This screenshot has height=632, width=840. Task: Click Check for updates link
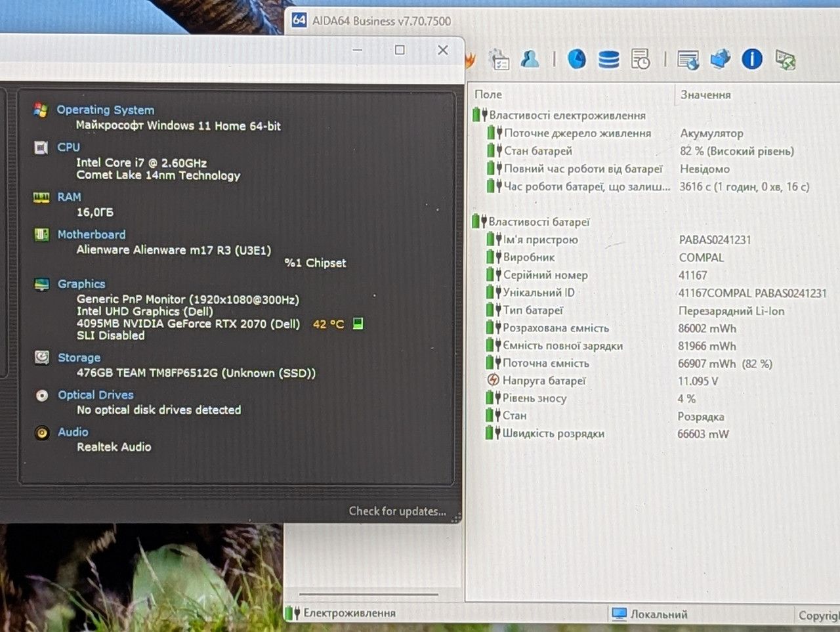(x=397, y=511)
